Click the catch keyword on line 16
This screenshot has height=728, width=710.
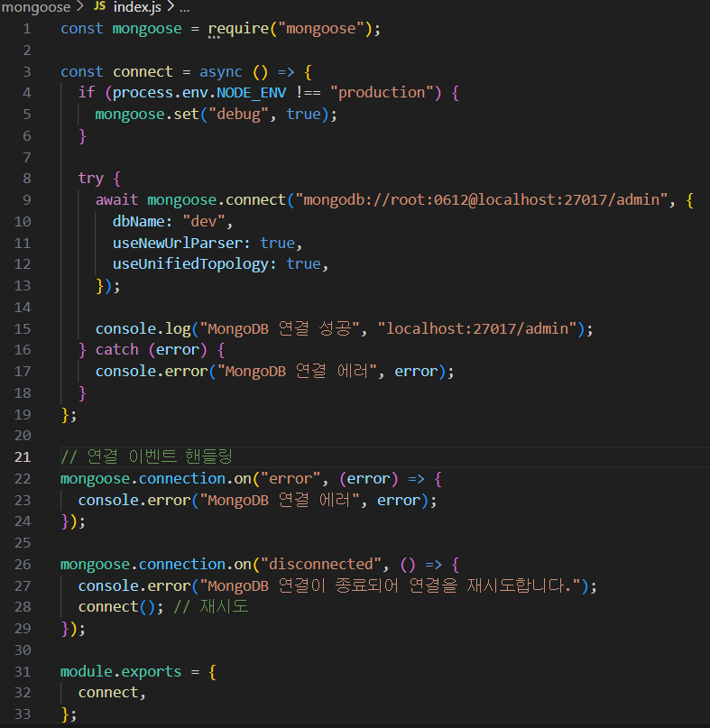coord(116,350)
